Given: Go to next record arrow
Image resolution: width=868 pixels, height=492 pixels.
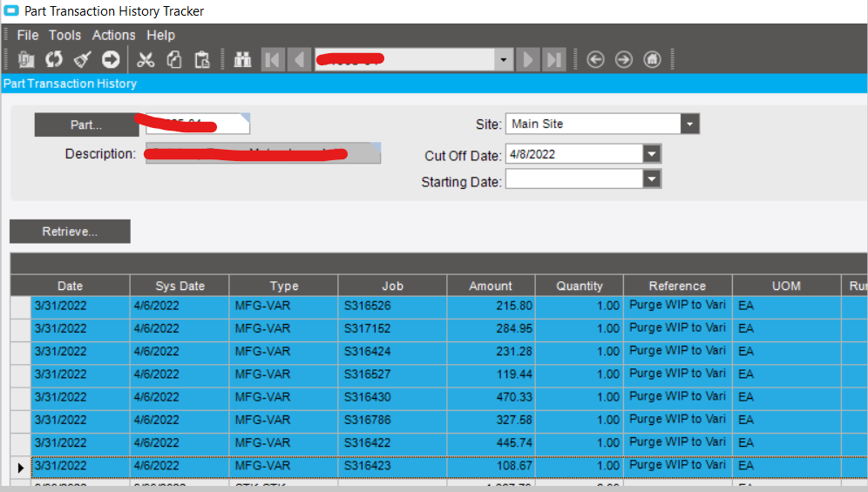Looking at the screenshot, I should click(527, 59).
